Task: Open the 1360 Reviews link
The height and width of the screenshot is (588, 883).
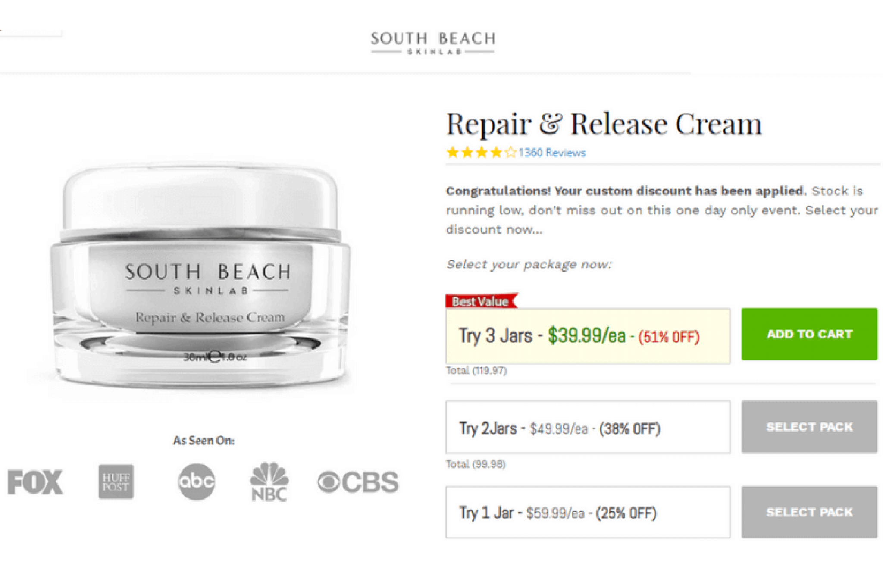Action: [x=552, y=153]
